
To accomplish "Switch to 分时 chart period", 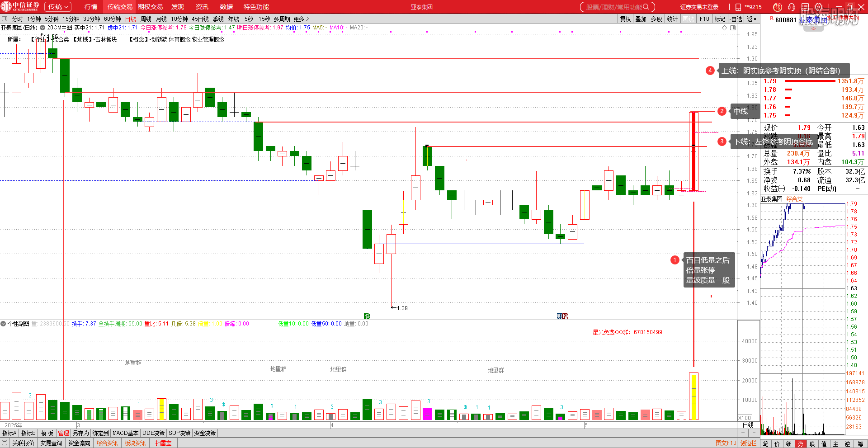I will point(17,19).
